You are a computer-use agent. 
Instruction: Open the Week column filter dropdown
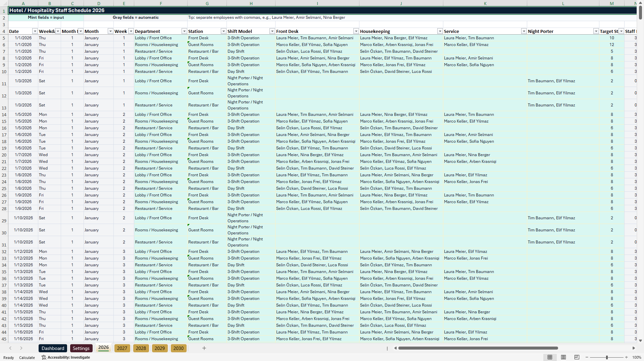pos(131,31)
